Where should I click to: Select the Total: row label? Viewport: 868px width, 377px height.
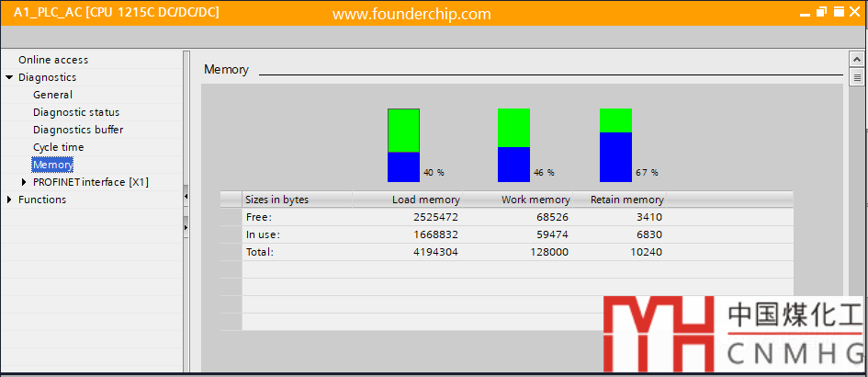260,252
